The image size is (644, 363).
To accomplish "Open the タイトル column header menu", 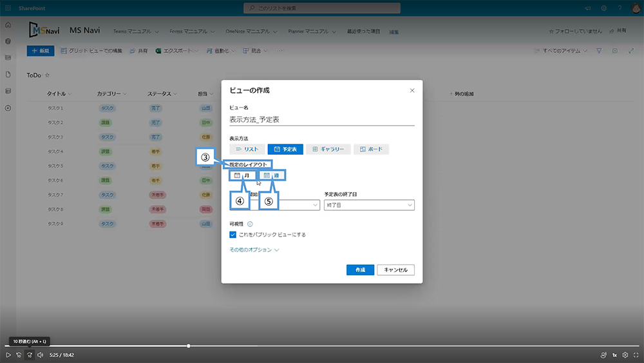I will tap(59, 93).
